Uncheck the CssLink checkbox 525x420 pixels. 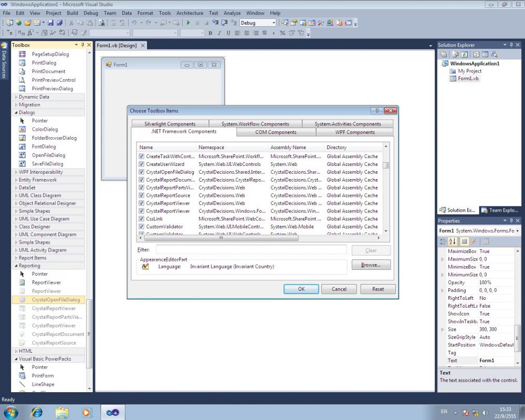coord(141,219)
